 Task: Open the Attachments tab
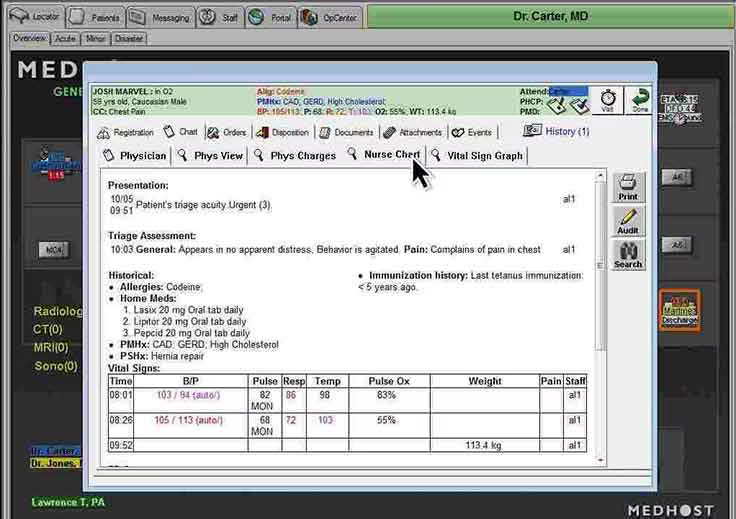(x=413, y=133)
